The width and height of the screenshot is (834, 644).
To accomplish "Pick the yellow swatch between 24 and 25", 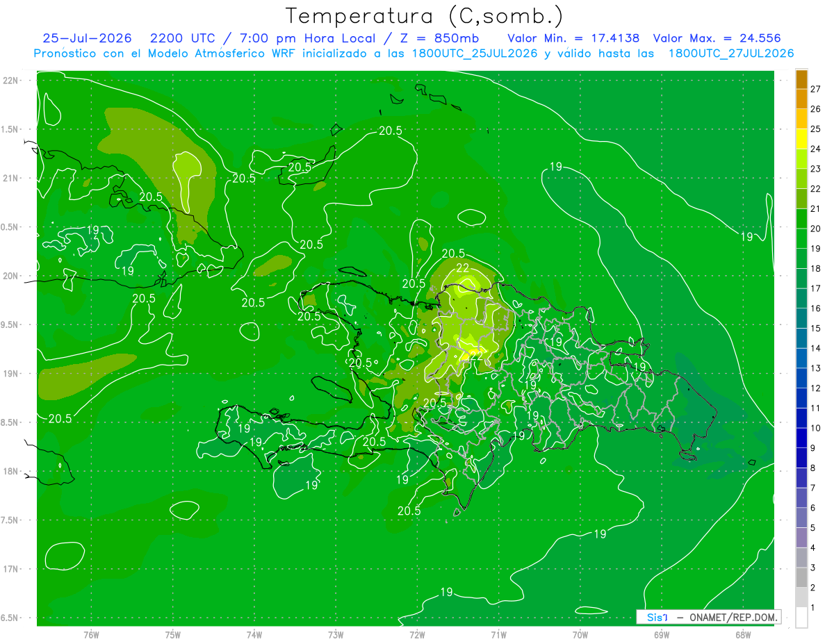I will pyautogui.click(x=801, y=139).
